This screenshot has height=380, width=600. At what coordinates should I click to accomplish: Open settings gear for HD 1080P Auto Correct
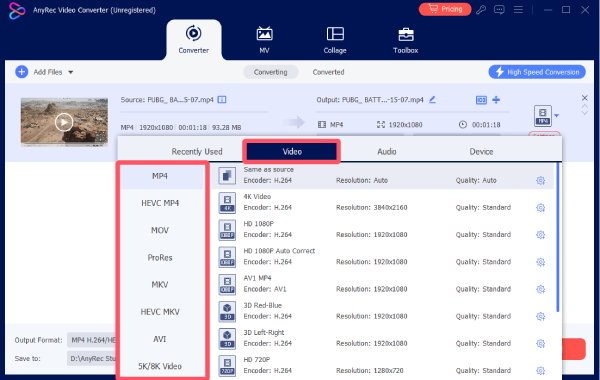coord(540,262)
